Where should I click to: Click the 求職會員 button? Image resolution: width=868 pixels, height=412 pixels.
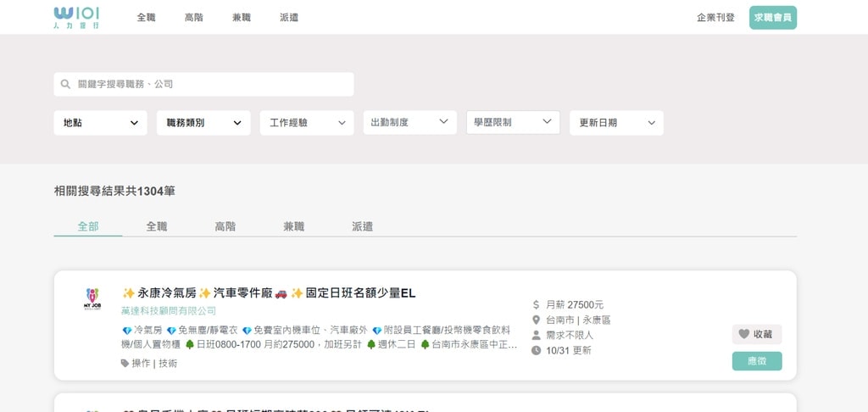(x=773, y=18)
